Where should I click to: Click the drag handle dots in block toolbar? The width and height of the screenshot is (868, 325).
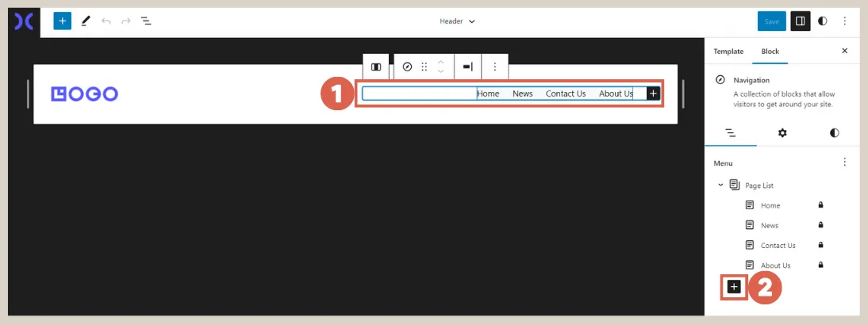coord(424,67)
